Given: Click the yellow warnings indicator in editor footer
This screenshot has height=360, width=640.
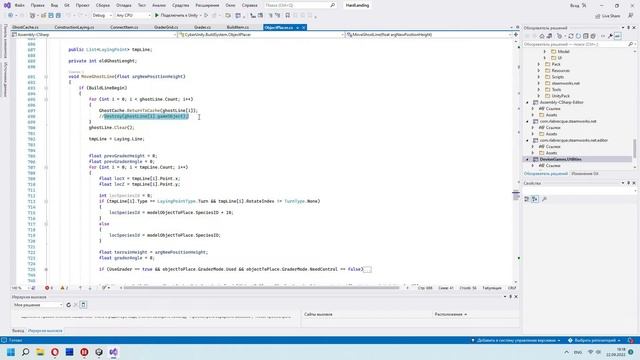Looking at the screenshot, I should click(x=64, y=288).
